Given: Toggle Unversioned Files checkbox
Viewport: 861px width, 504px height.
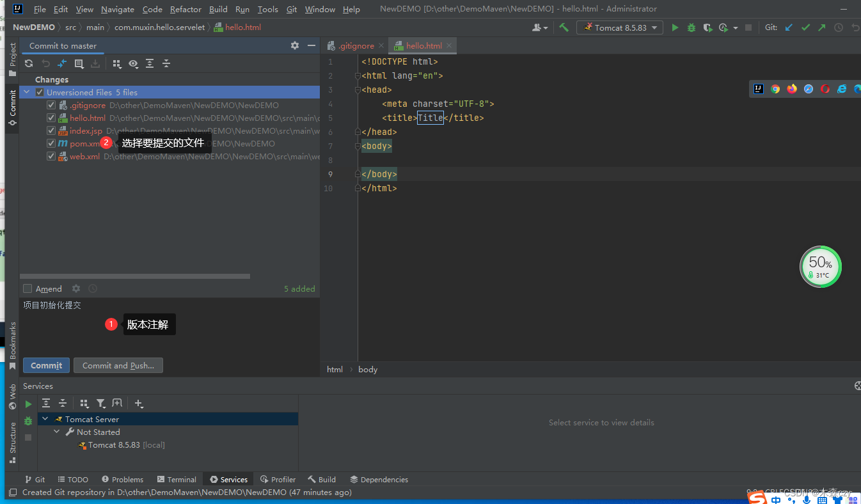Looking at the screenshot, I should pos(40,92).
